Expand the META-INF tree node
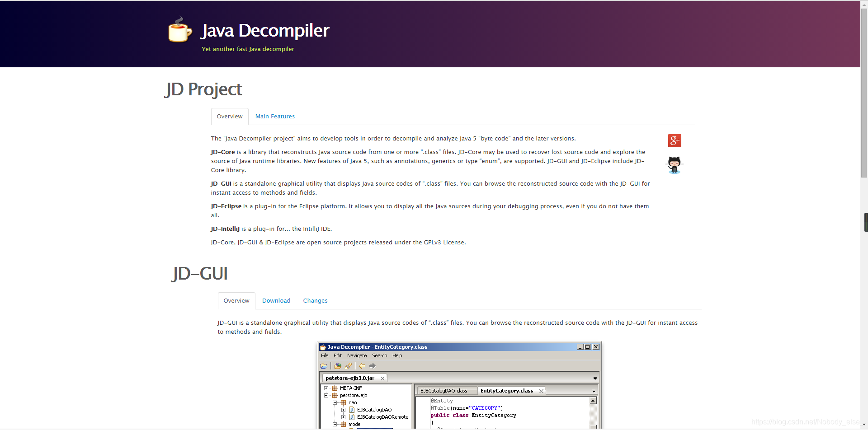The height and width of the screenshot is (430, 868). click(x=326, y=388)
